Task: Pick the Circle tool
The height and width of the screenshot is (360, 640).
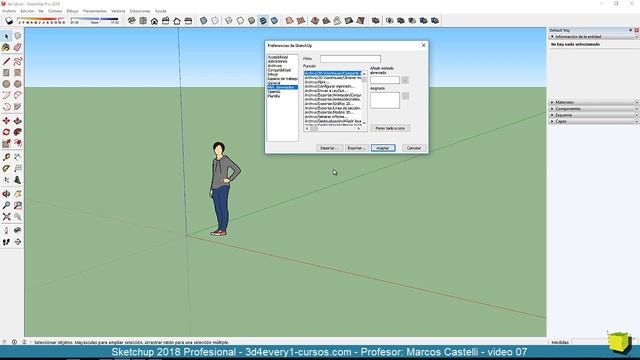Action: [x=6, y=84]
